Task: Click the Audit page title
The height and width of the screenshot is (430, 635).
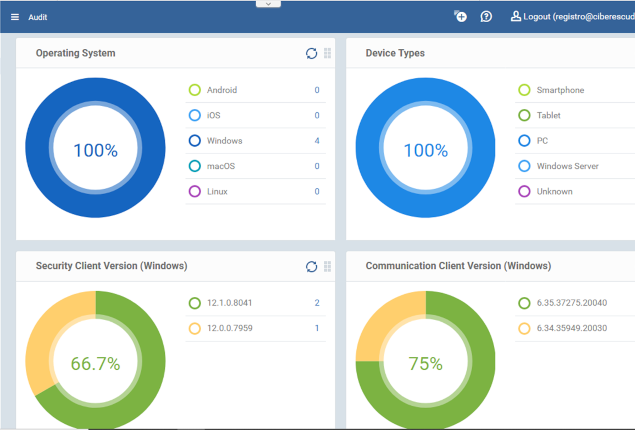Action: pyautogui.click(x=38, y=17)
